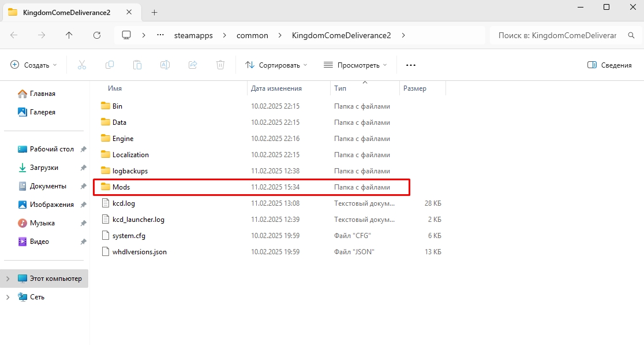
Task: Click pin icon next to Рабочий стол
Action: coord(83,149)
